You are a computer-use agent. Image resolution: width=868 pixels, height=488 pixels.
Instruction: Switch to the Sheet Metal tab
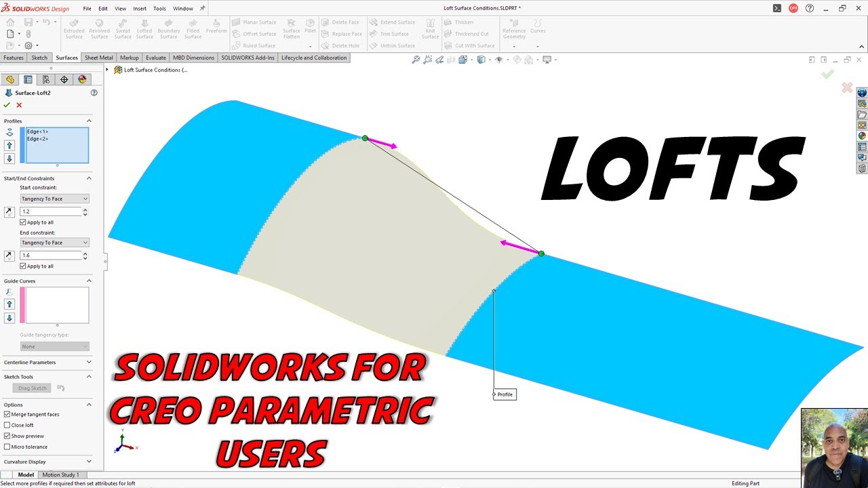coord(99,58)
